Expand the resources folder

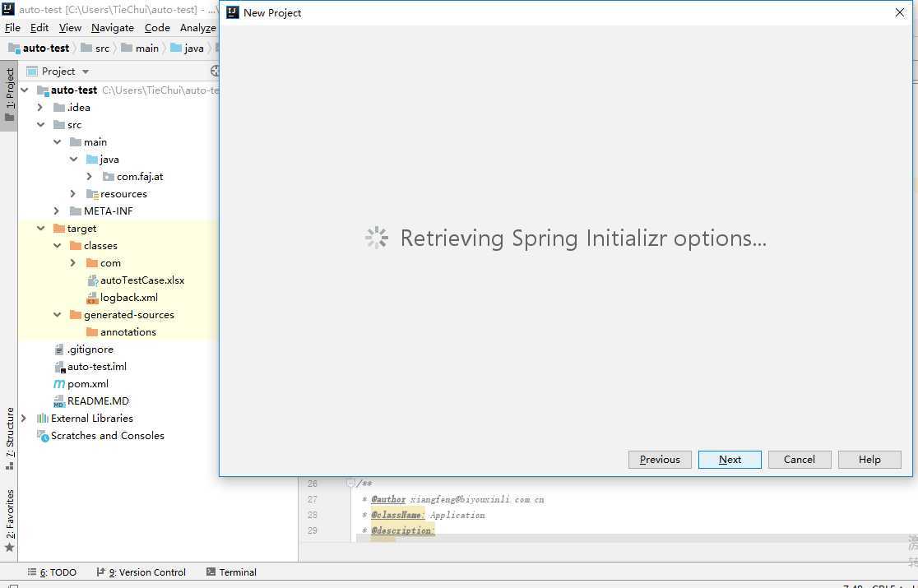(x=72, y=193)
